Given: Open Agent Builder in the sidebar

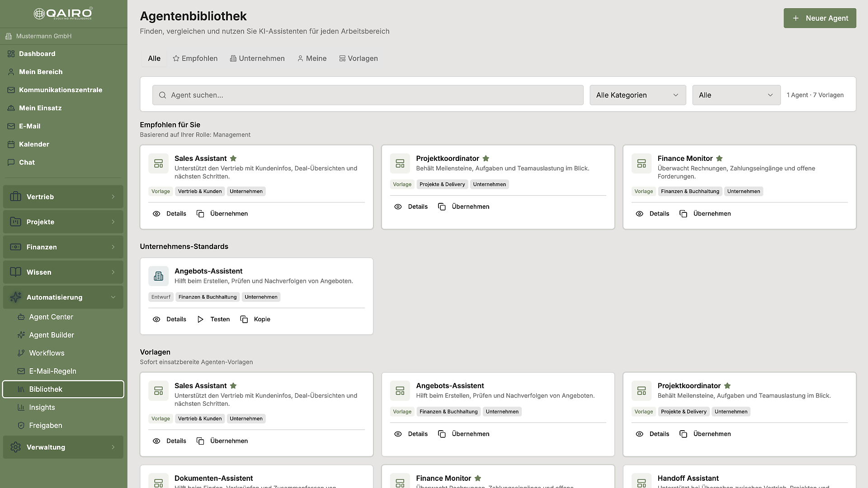Looking at the screenshot, I should (52, 335).
